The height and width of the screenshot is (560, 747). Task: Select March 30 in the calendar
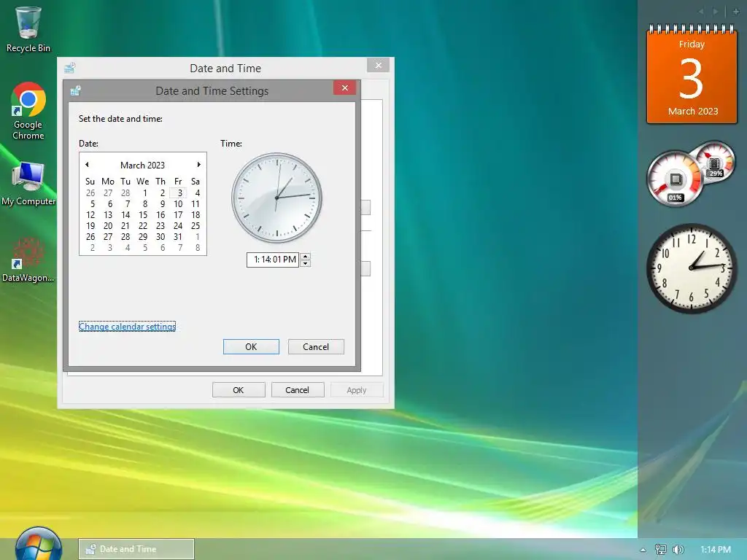[x=160, y=237]
